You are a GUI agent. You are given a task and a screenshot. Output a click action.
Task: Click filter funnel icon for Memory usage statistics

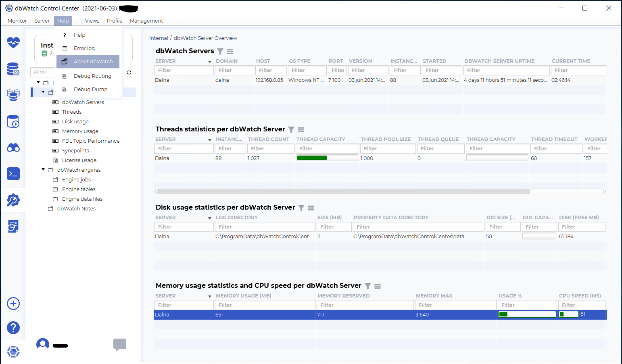[368, 286]
